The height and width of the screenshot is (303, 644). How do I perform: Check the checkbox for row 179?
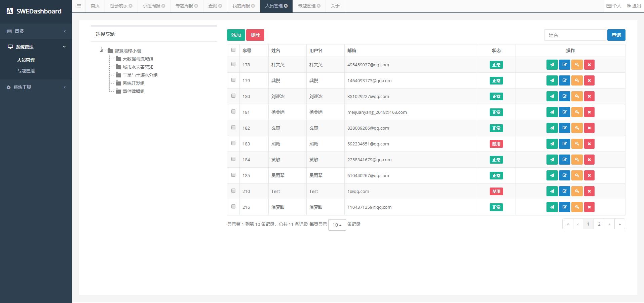point(233,80)
